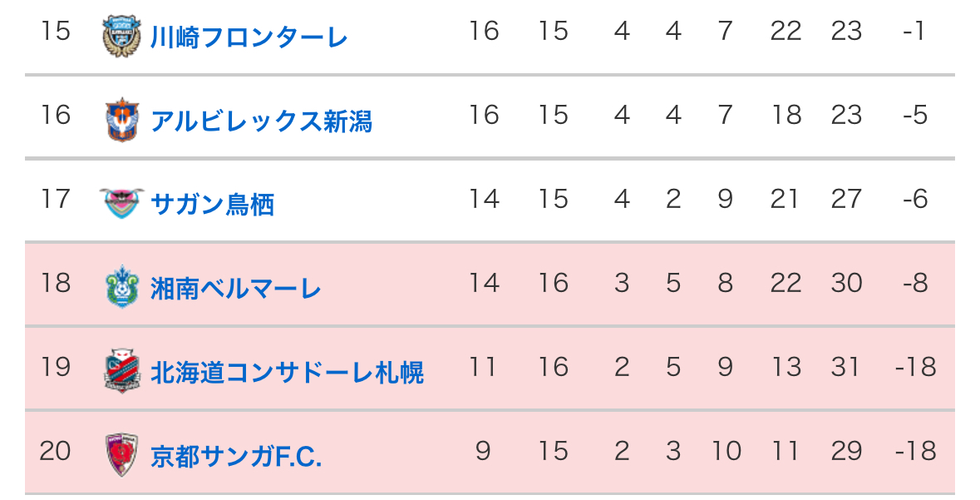Select rank number 15 cell
This screenshot has width=980, height=500.
pyautogui.click(x=56, y=31)
